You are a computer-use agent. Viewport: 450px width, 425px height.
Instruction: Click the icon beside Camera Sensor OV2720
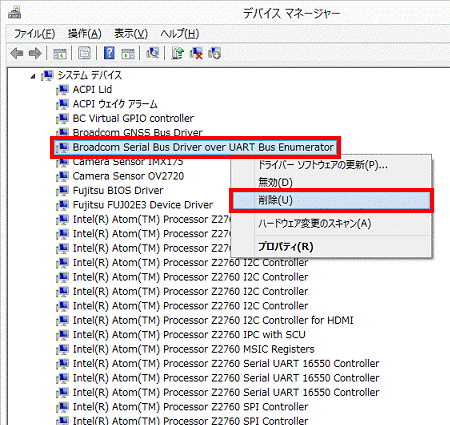(62, 176)
